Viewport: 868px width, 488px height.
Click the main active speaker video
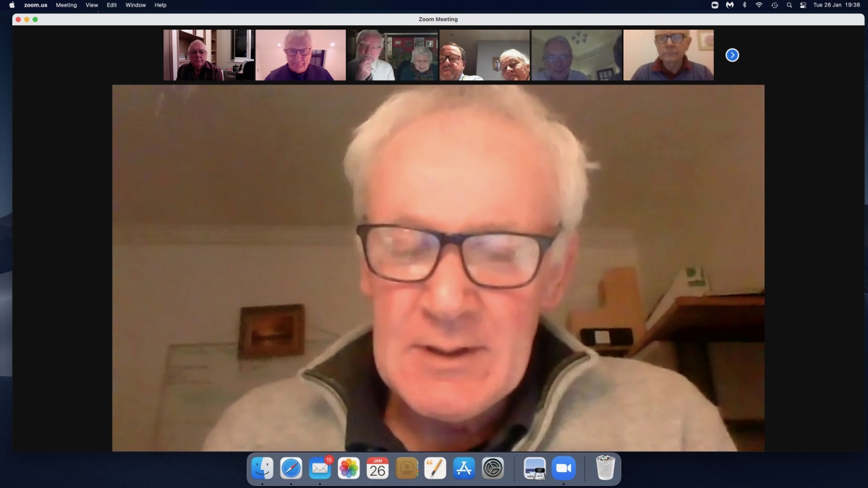pos(438,267)
